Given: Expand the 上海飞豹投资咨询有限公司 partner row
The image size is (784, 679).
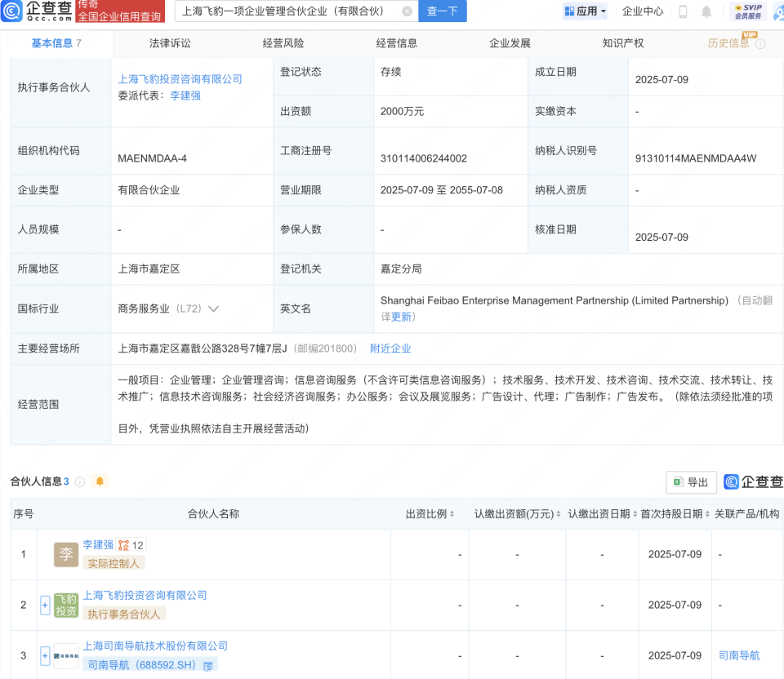Looking at the screenshot, I should pos(45,605).
